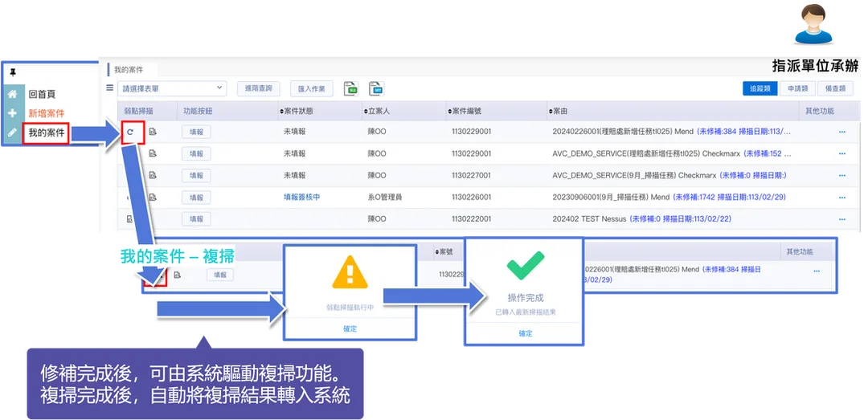Screen dimensions: 868x420
Task: Click the home icon beside 回首頁
Action: (x=12, y=95)
